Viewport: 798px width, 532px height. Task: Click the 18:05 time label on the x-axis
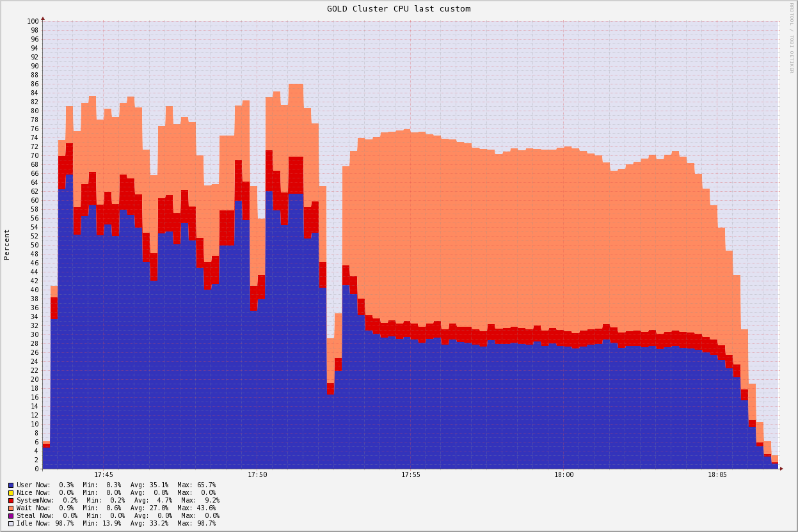click(717, 475)
